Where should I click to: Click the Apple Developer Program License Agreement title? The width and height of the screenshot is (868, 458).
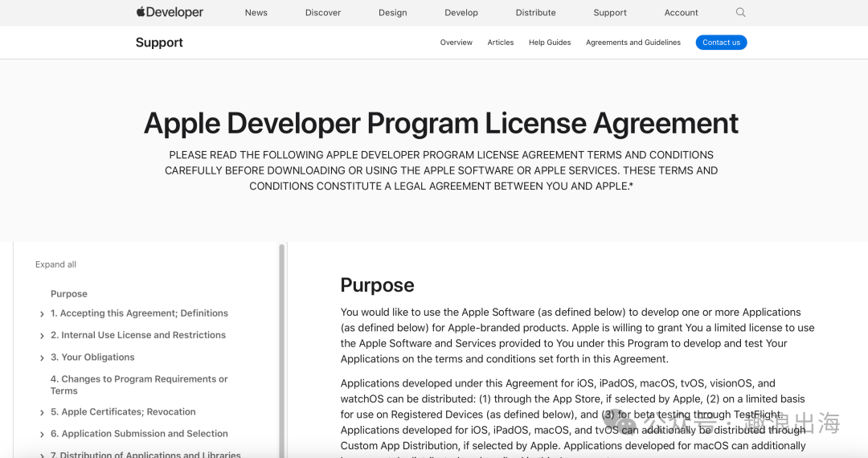(440, 123)
